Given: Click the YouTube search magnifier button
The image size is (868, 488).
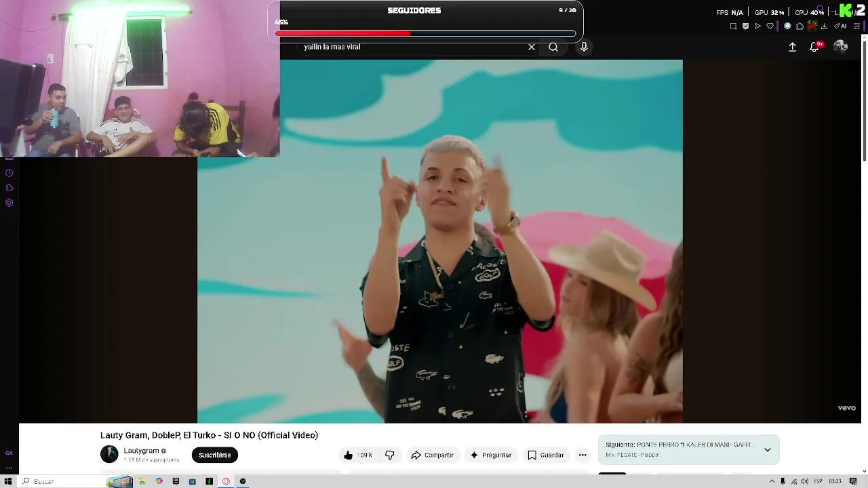Looking at the screenshot, I should click(553, 47).
